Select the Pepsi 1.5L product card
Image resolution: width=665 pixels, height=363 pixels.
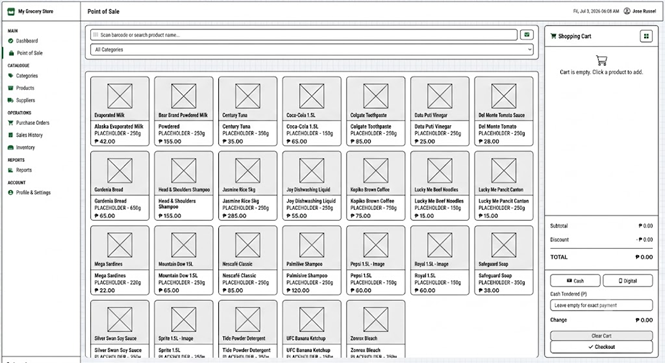point(376,260)
